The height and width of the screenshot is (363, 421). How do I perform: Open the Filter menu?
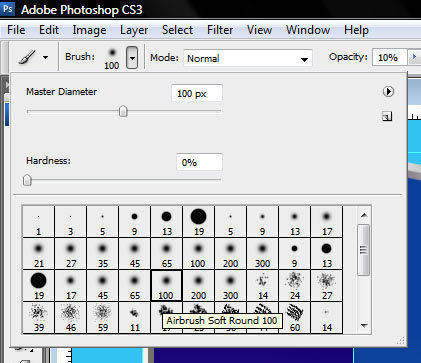(x=220, y=30)
